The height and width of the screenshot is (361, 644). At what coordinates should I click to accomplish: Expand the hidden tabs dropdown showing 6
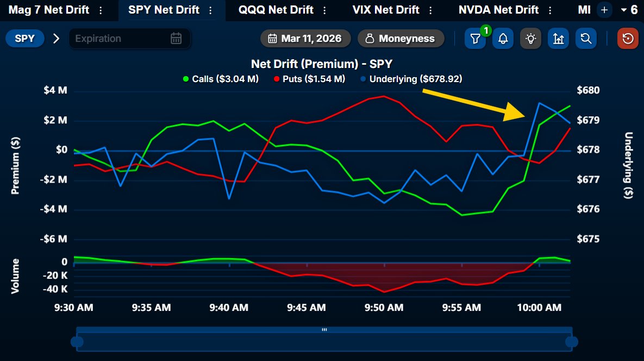629,10
